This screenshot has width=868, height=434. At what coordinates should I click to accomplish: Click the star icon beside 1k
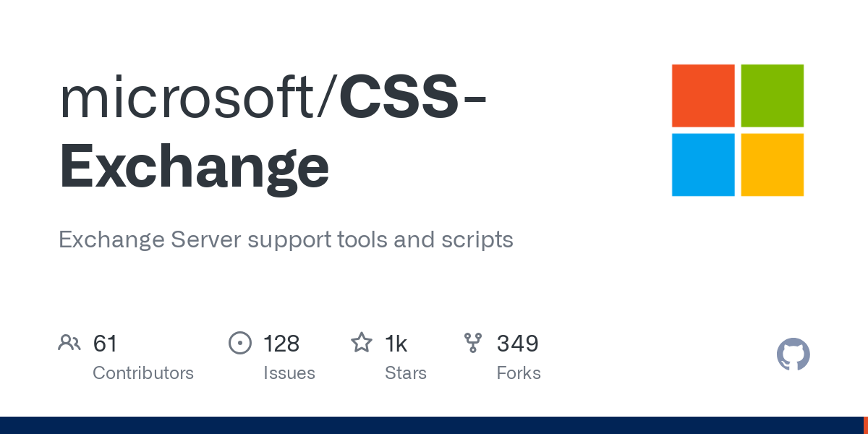362,343
